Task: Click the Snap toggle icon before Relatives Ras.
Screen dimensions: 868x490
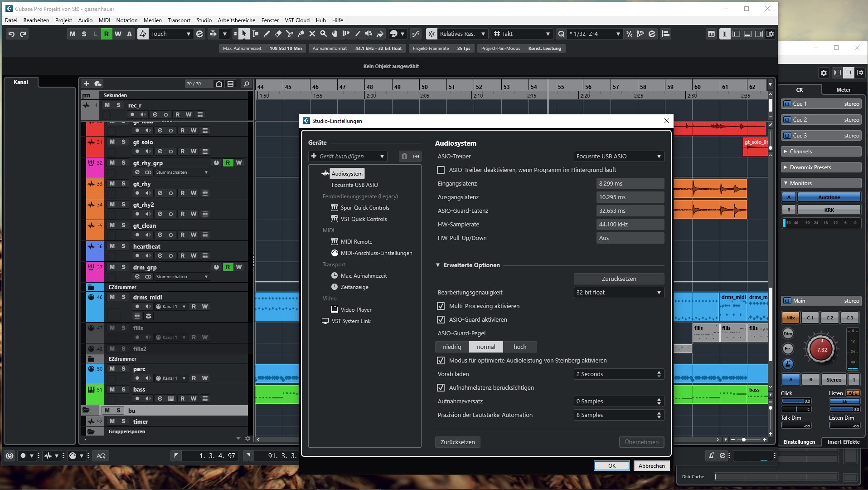Action: [x=432, y=34]
